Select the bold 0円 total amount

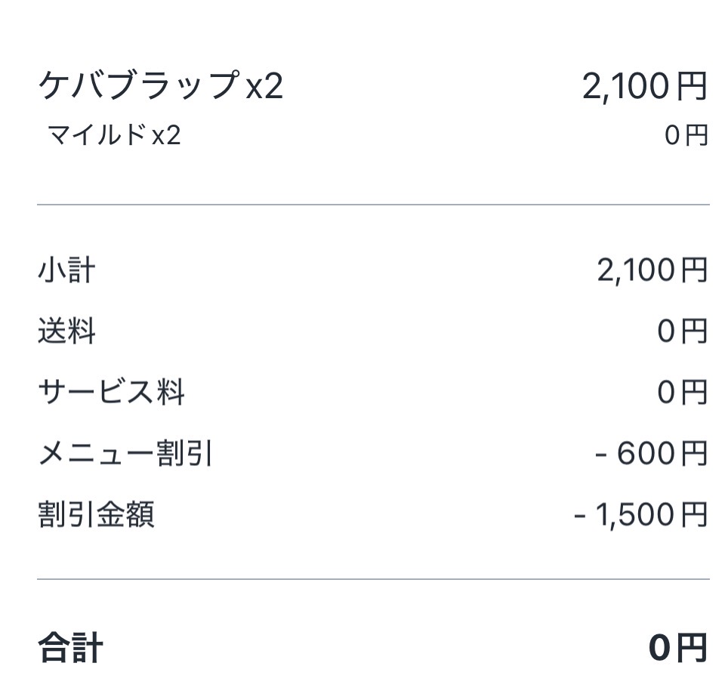pos(677,649)
